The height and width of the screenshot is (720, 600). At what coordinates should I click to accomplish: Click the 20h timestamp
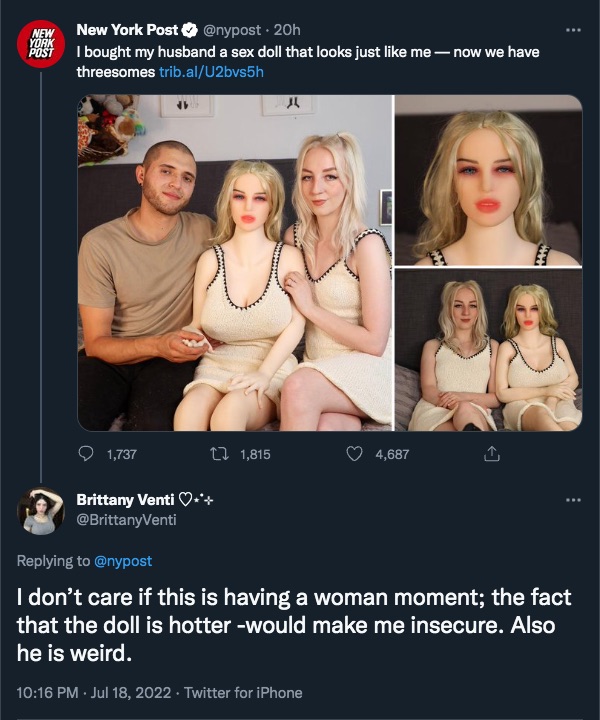tap(287, 30)
